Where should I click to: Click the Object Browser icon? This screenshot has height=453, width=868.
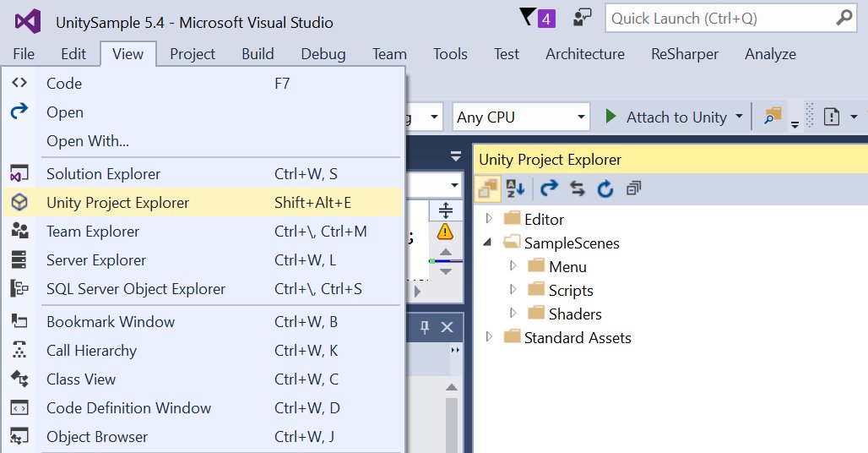(x=19, y=436)
